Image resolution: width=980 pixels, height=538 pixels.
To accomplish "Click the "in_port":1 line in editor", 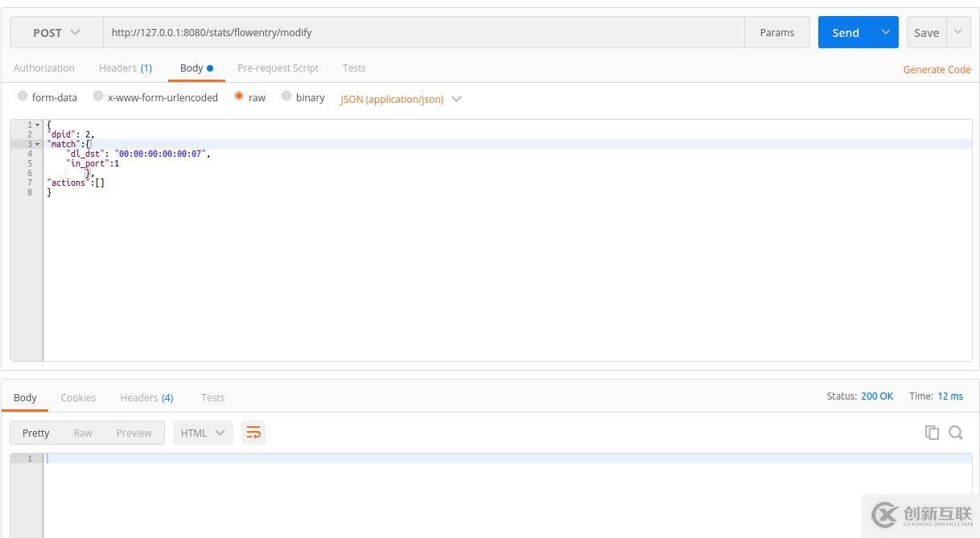I will (93, 163).
